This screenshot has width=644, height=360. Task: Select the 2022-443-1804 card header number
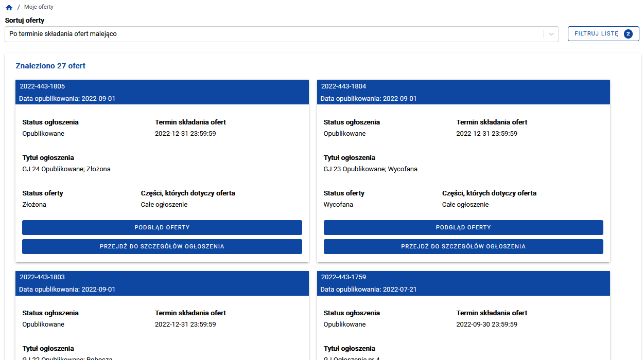coord(343,86)
